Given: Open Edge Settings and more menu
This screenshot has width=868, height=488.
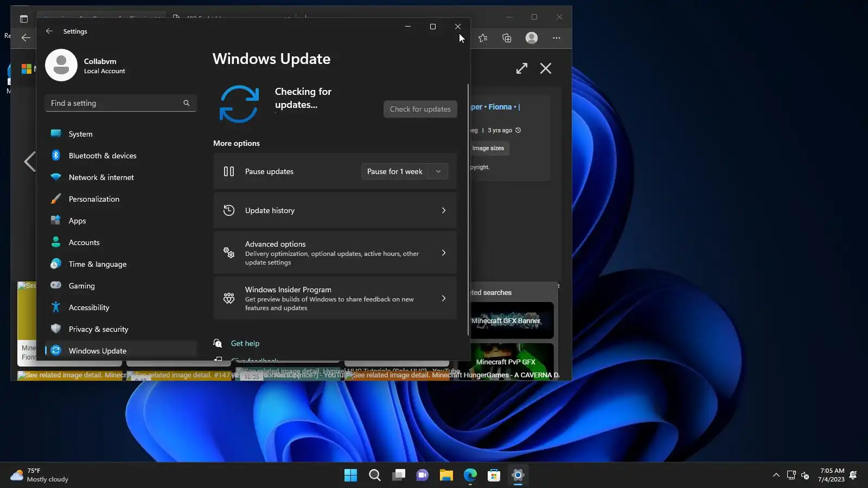Looking at the screenshot, I should click(557, 38).
